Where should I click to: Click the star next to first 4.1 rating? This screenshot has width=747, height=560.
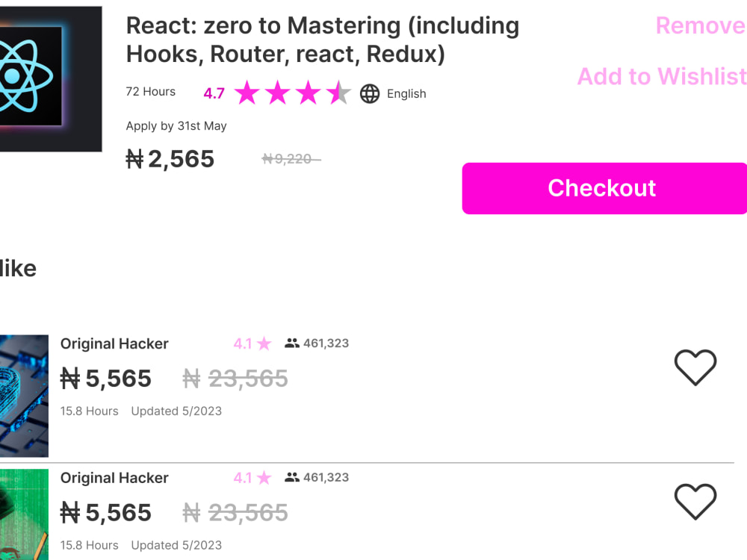tap(264, 343)
